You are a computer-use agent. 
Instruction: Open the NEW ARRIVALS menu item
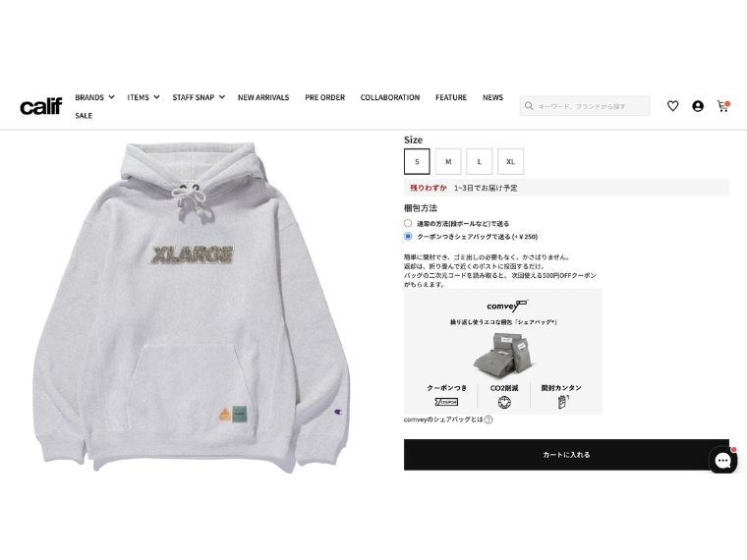pyautogui.click(x=263, y=97)
